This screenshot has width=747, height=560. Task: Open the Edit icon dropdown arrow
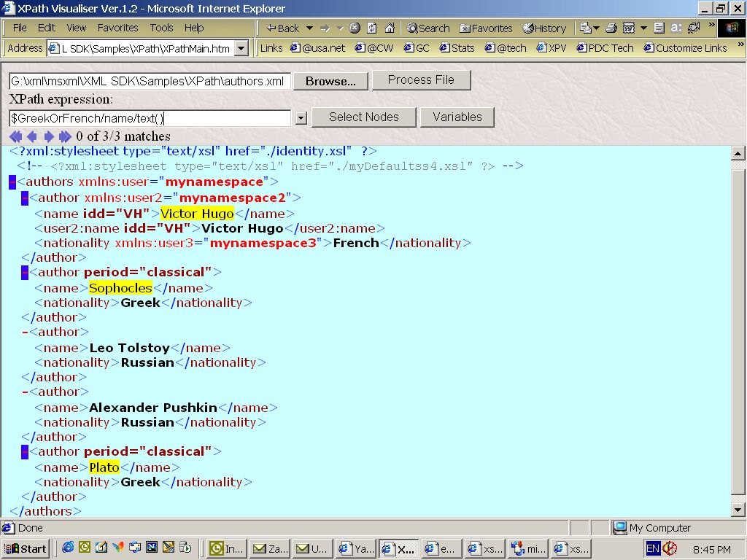tap(643, 28)
